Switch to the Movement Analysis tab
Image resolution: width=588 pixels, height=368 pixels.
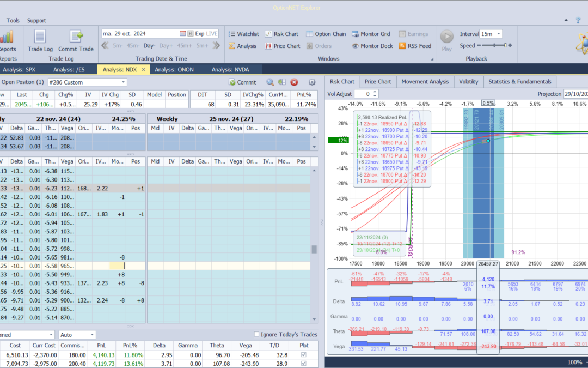425,82
